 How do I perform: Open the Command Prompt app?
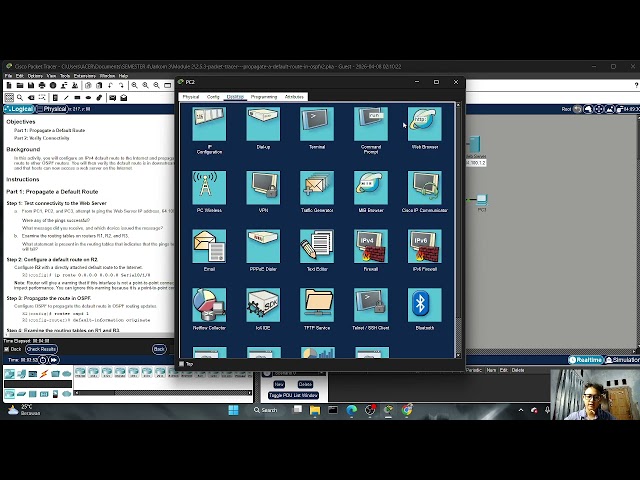coord(371,124)
